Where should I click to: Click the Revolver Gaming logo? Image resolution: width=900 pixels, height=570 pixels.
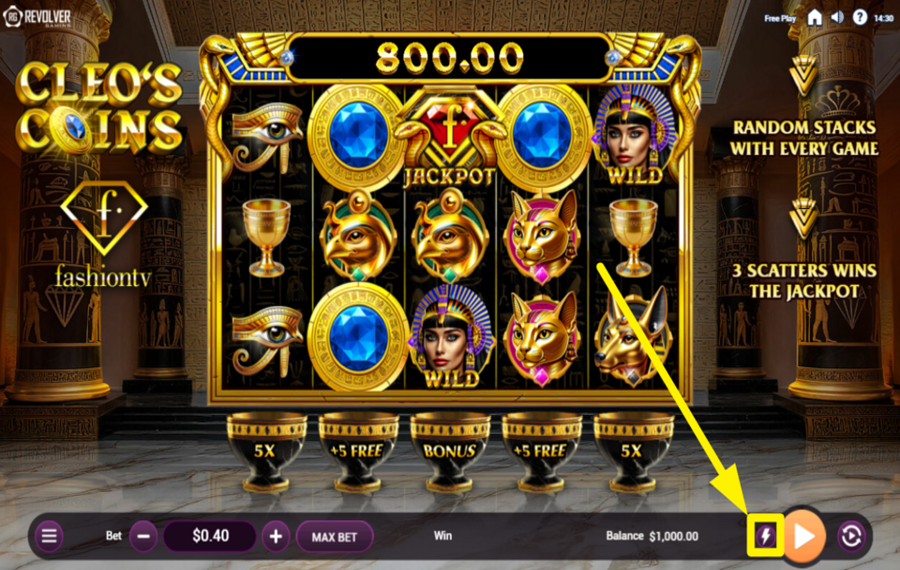(38, 17)
